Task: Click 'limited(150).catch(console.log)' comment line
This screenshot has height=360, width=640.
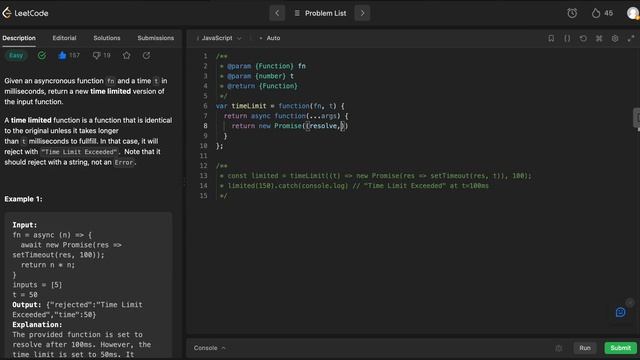Action: click(287, 186)
